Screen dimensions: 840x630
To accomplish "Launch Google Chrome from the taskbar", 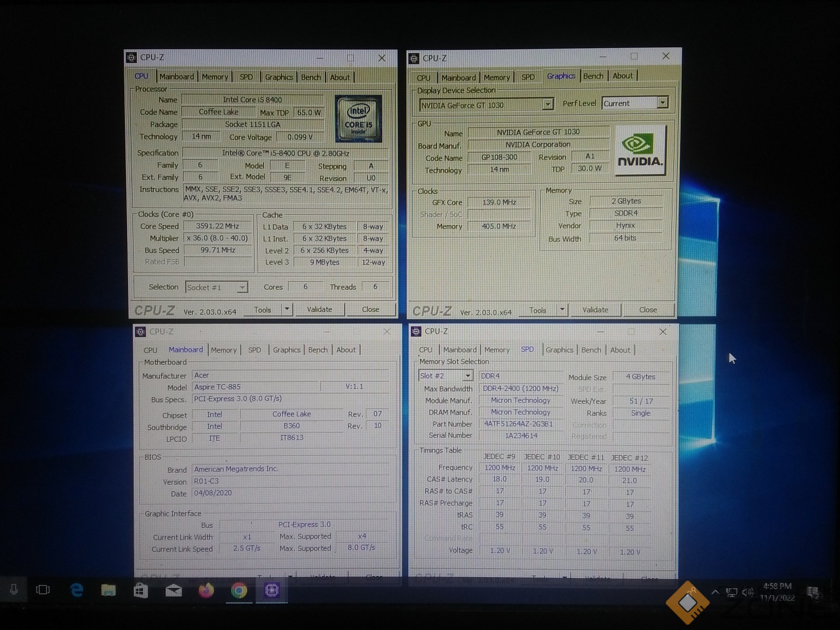I will click(239, 591).
